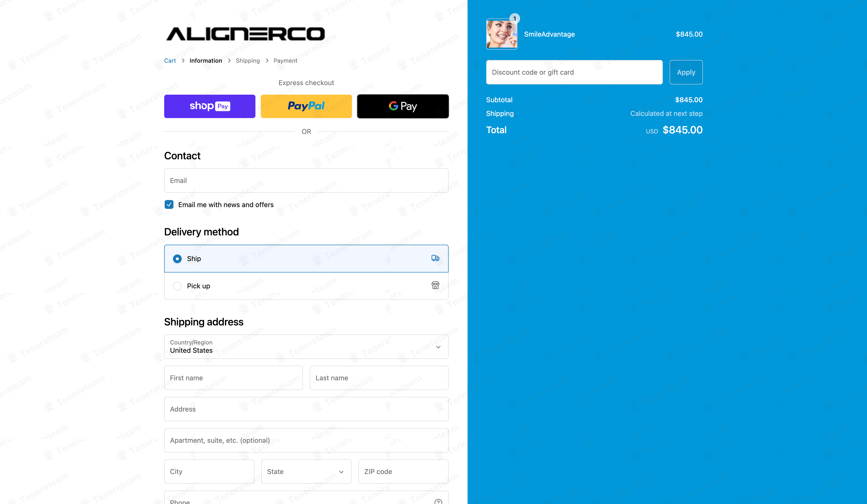Open the State dropdown
This screenshot has width=867, height=504.
pos(306,472)
